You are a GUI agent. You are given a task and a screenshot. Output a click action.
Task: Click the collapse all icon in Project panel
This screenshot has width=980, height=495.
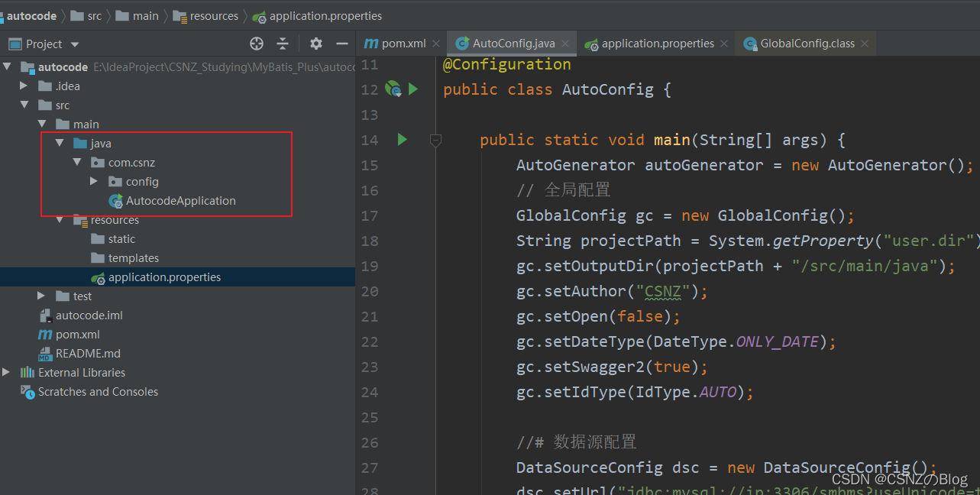point(283,44)
